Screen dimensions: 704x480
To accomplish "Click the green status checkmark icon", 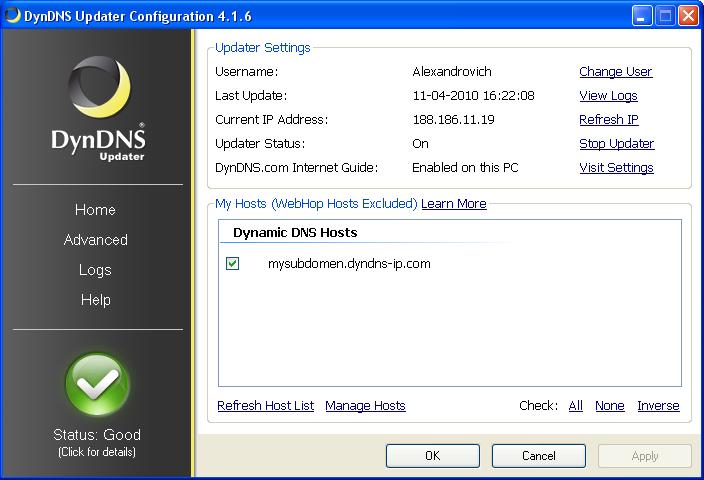I will pyautogui.click(x=97, y=385).
